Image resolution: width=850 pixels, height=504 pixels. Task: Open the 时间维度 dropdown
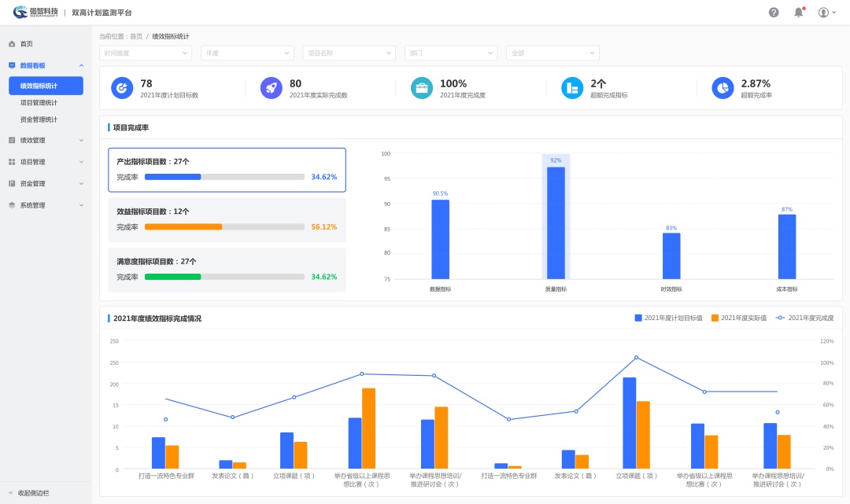(146, 53)
